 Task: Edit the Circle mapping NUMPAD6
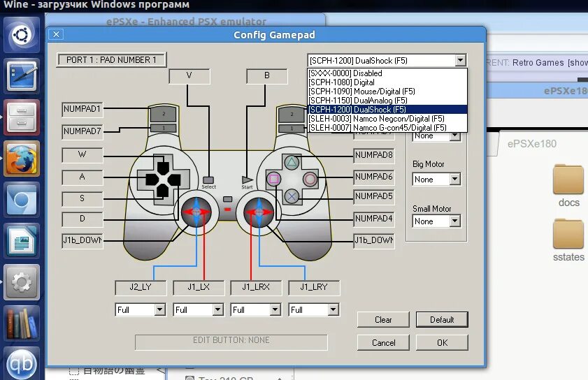374,177
